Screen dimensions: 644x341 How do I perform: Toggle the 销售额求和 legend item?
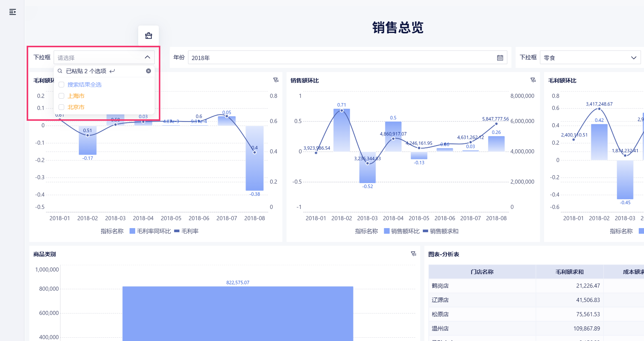pos(440,231)
